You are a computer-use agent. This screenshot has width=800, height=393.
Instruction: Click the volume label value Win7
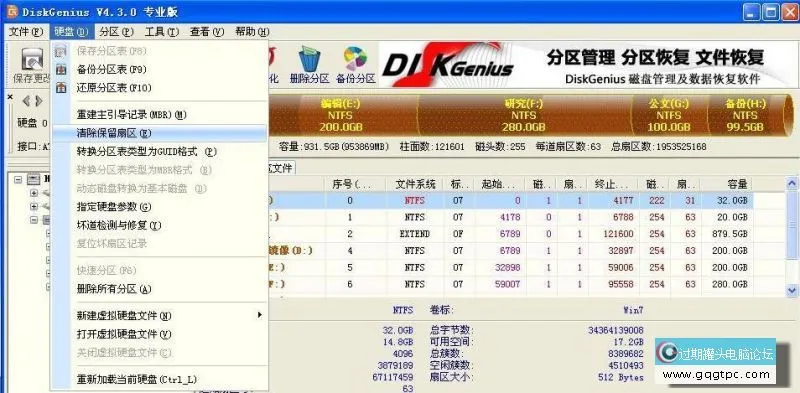click(633, 310)
